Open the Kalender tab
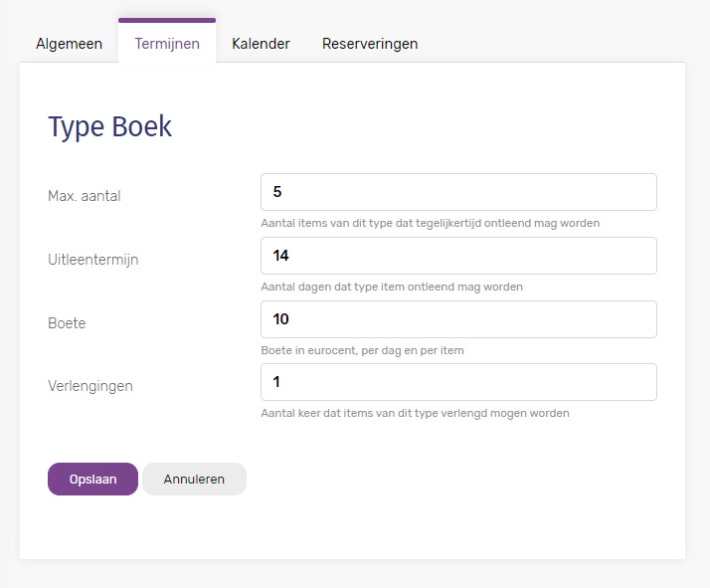This screenshot has height=588, width=710. [x=261, y=44]
